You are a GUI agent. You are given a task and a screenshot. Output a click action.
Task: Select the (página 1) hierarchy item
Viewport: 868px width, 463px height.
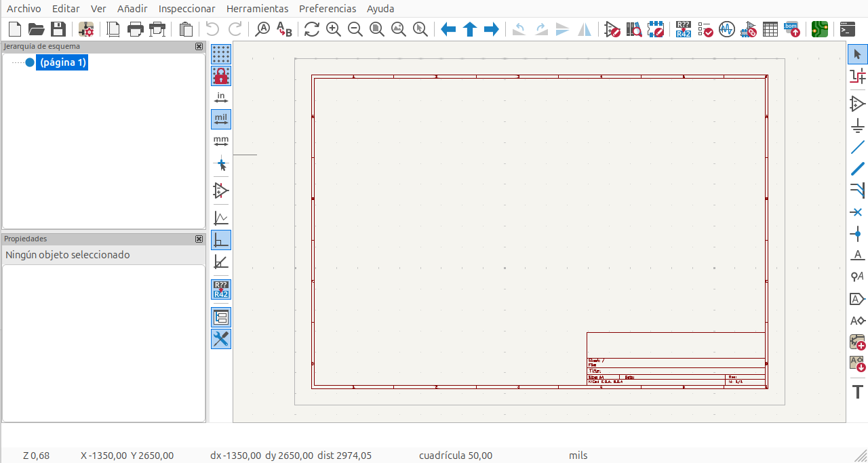tap(62, 62)
